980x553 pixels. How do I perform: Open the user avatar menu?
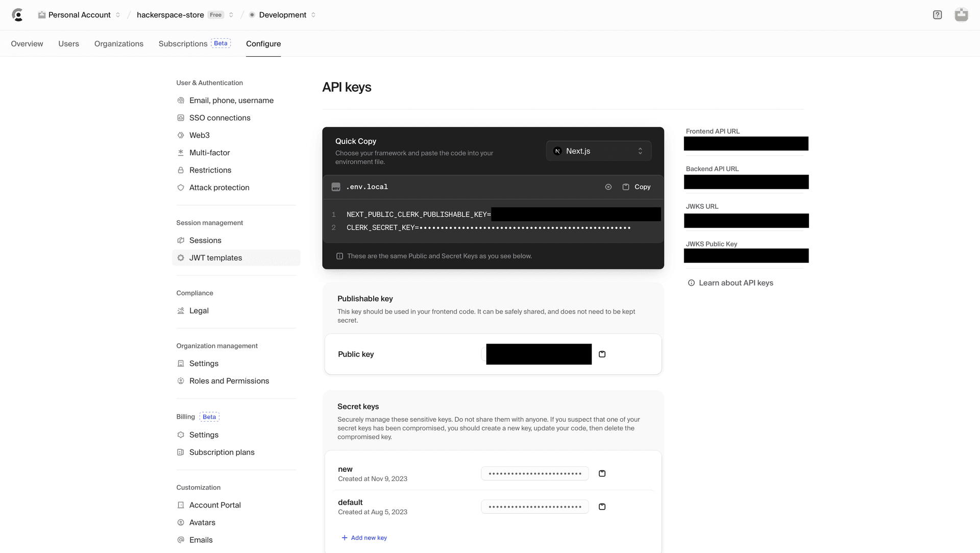pos(961,15)
